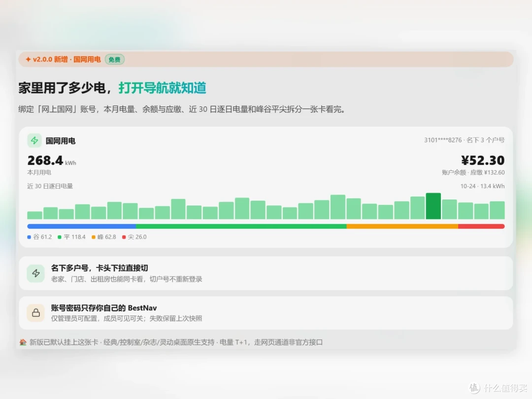Select the first daily bar in chart

[x=34, y=215]
